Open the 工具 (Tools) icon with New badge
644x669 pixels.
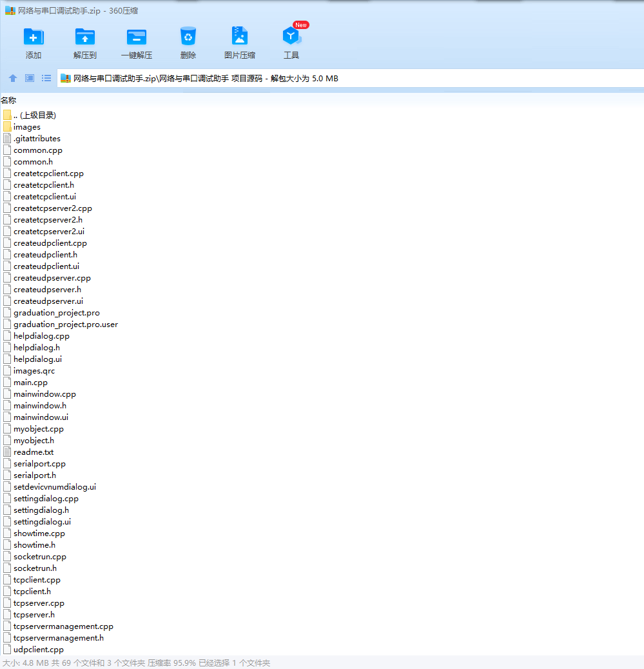click(291, 36)
